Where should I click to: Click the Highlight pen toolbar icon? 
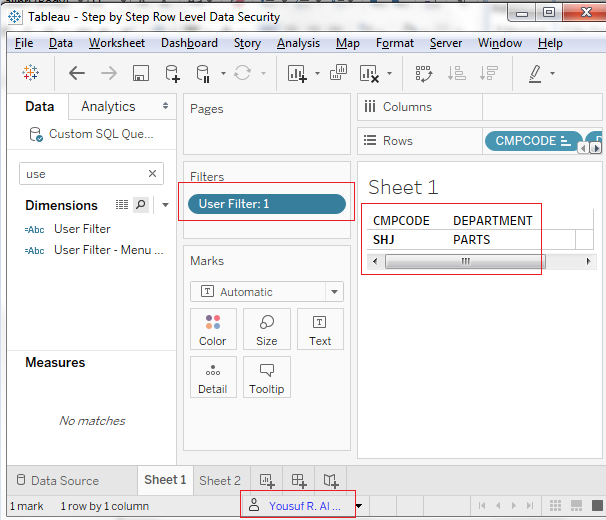click(535, 73)
